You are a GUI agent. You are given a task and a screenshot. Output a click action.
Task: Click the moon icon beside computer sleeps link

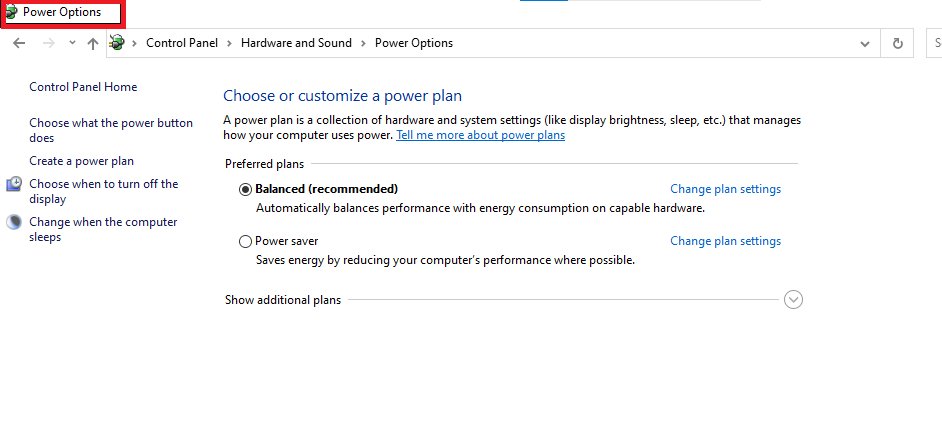pos(14,222)
